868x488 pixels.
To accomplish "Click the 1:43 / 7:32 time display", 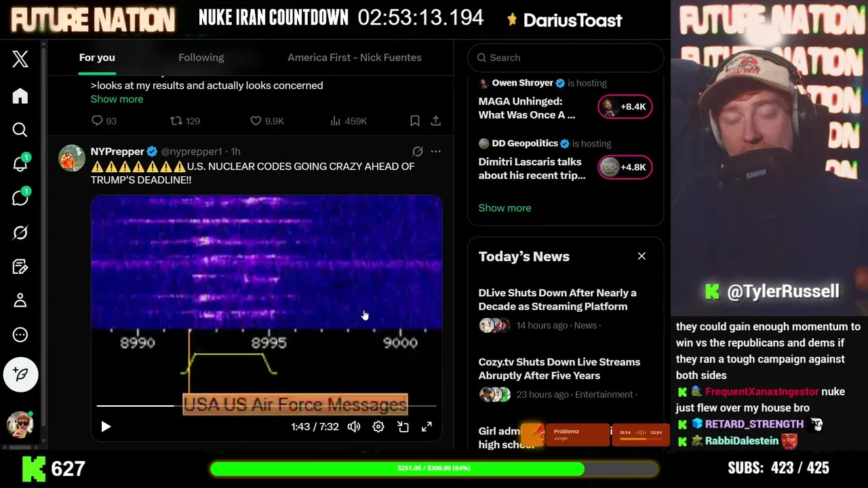I will 315,426.
